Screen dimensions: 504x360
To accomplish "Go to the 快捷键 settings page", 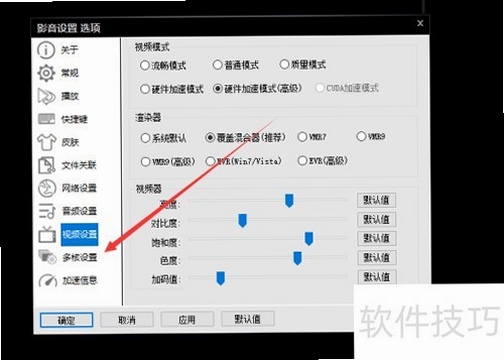I will pyautogui.click(x=74, y=119).
